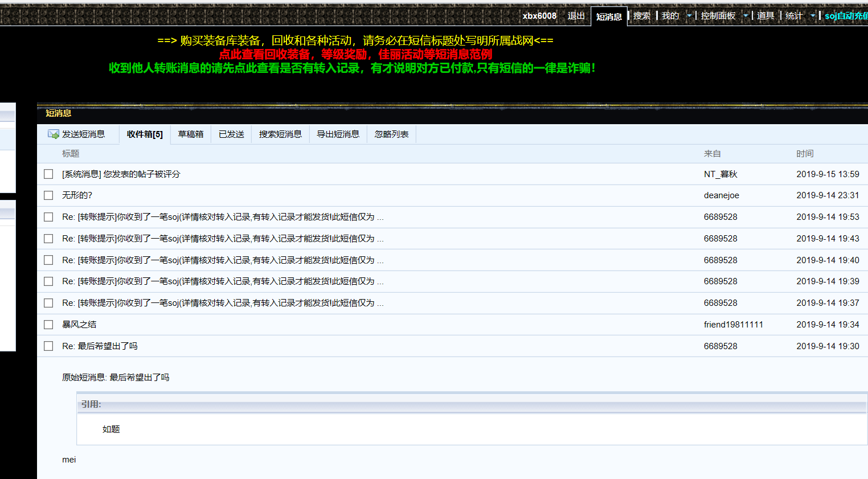Open the 忽略列表 tab
868x479 pixels.
(391, 134)
